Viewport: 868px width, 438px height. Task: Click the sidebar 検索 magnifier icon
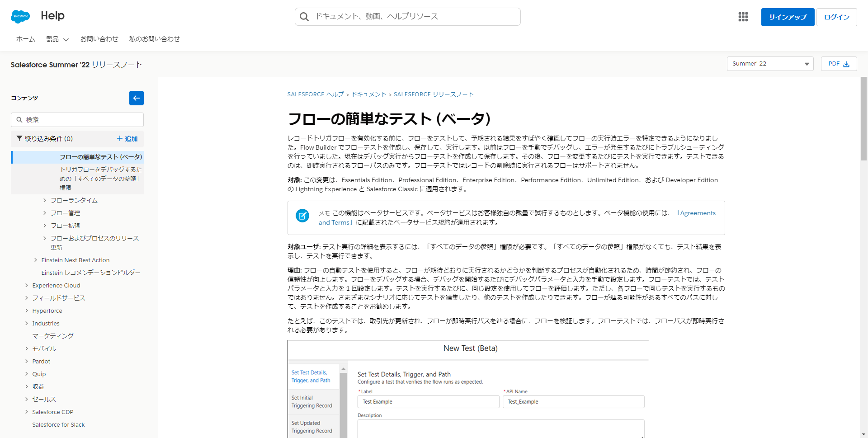pos(19,120)
